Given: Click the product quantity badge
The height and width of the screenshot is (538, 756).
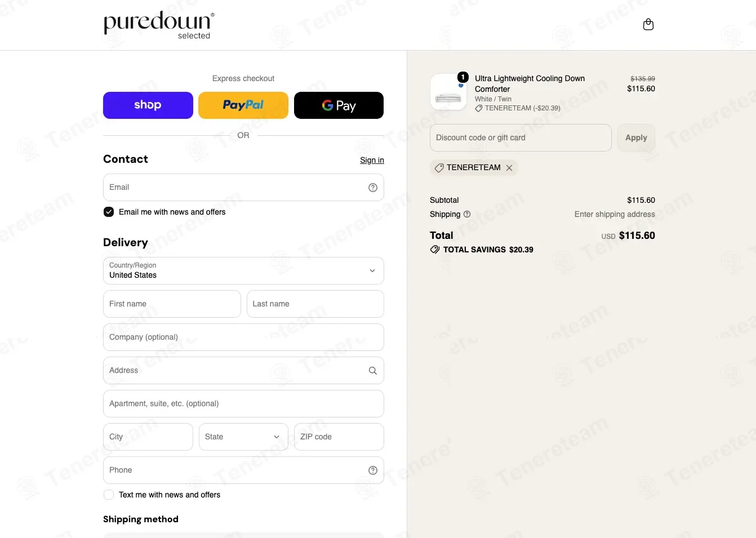Looking at the screenshot, I should 463,77.
